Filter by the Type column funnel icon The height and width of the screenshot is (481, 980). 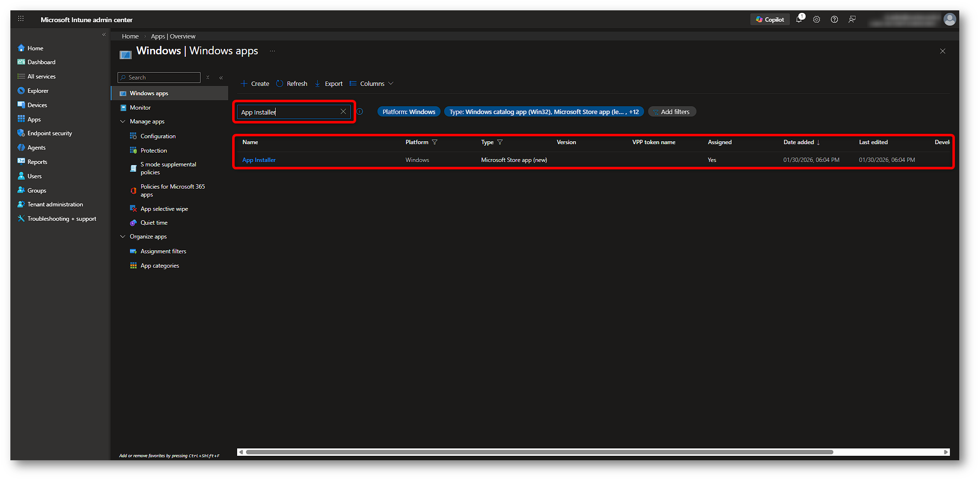click(x=500, y=142)
